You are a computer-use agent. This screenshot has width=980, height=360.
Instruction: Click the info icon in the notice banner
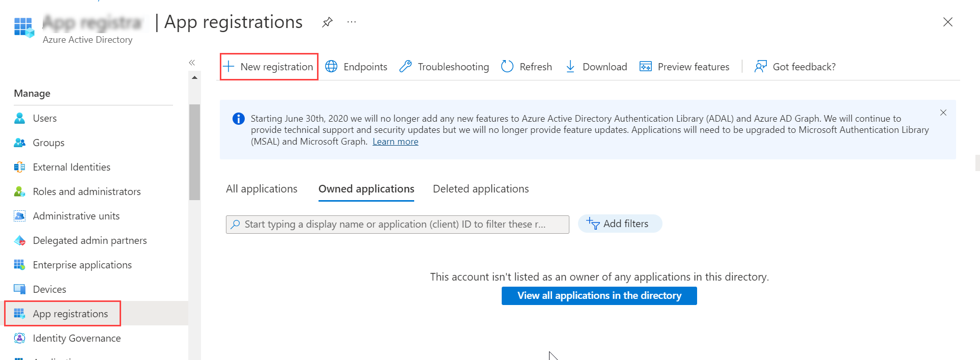239,119
